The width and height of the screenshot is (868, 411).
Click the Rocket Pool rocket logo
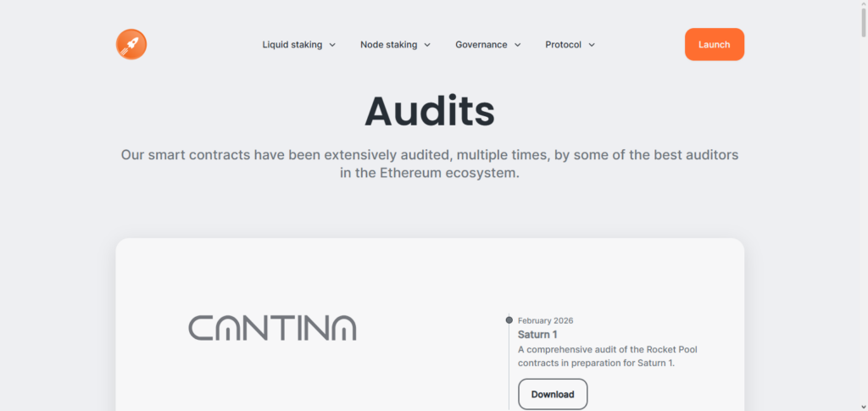pyautogui.click(x=131, y=44)
